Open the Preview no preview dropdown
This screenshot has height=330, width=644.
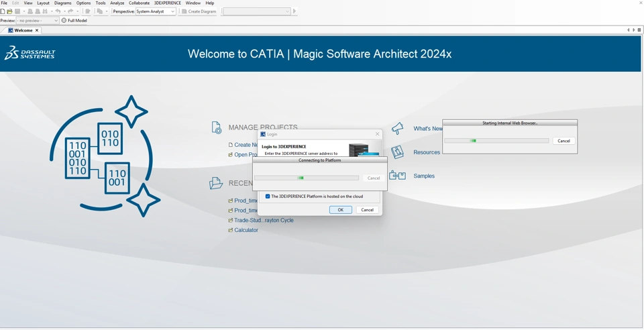(x=38, y=21)
